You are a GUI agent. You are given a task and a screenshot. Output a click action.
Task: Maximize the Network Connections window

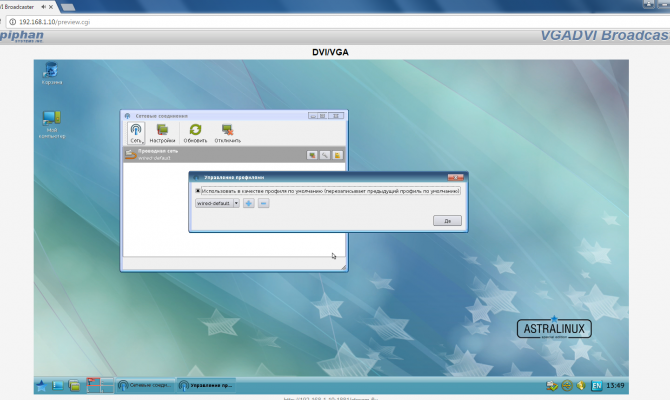323,116
